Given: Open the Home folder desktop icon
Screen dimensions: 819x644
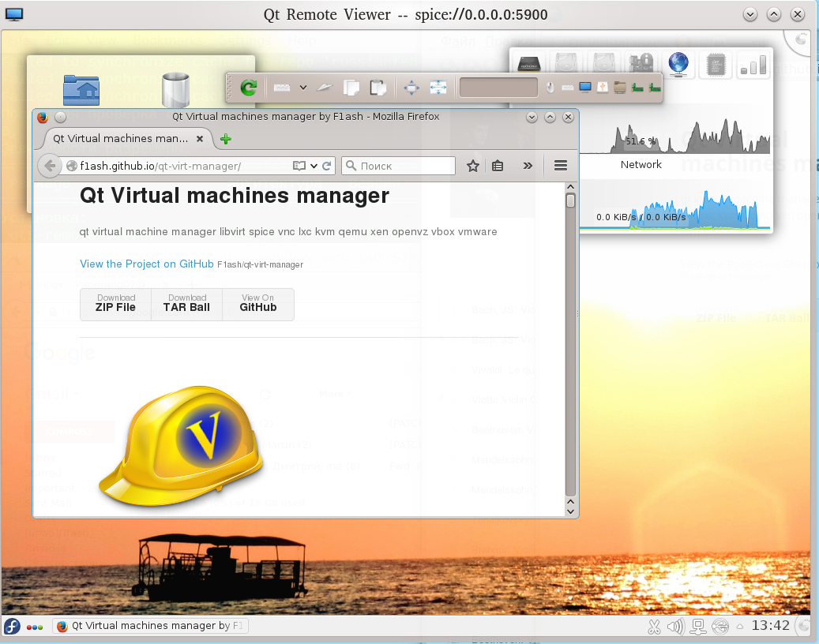Looking at the screenshot, I should tap(81, 90).
